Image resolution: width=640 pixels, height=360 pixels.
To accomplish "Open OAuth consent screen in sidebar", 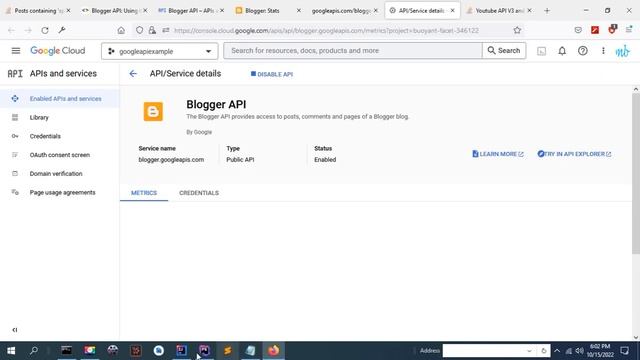I will point(60,155).
